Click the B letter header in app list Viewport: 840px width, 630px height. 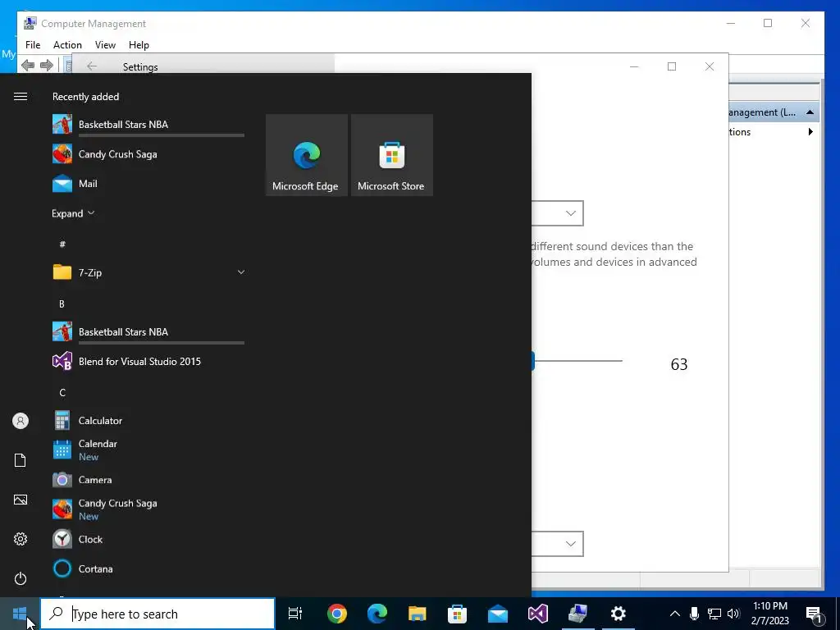[62, 304]
